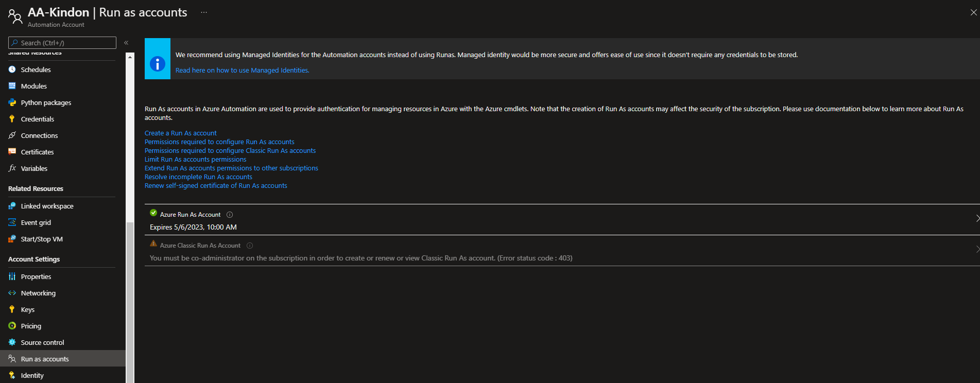Click the Event grid icon
980x383 pixels.
pyautogui.click(x=12, y=222)
